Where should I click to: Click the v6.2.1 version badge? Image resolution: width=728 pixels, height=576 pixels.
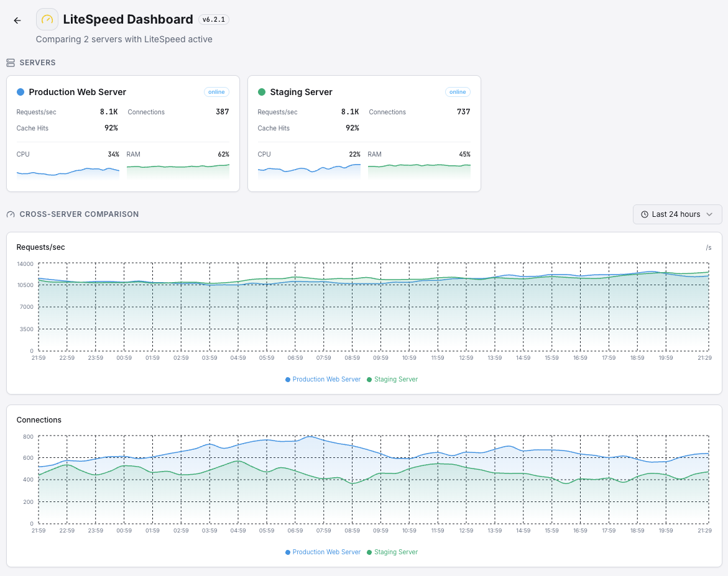214,19
